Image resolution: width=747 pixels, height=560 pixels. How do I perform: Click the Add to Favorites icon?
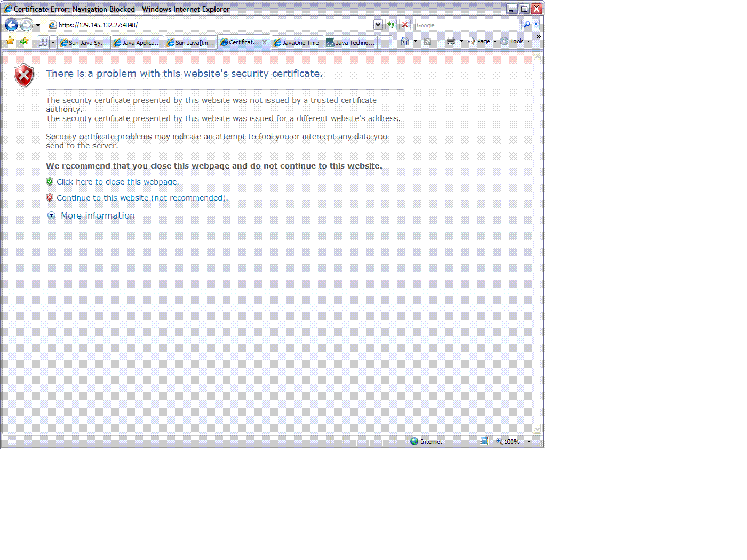(24, 41)
